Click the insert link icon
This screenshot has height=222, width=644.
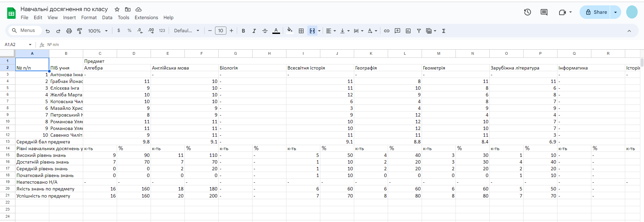click(387, 31)
